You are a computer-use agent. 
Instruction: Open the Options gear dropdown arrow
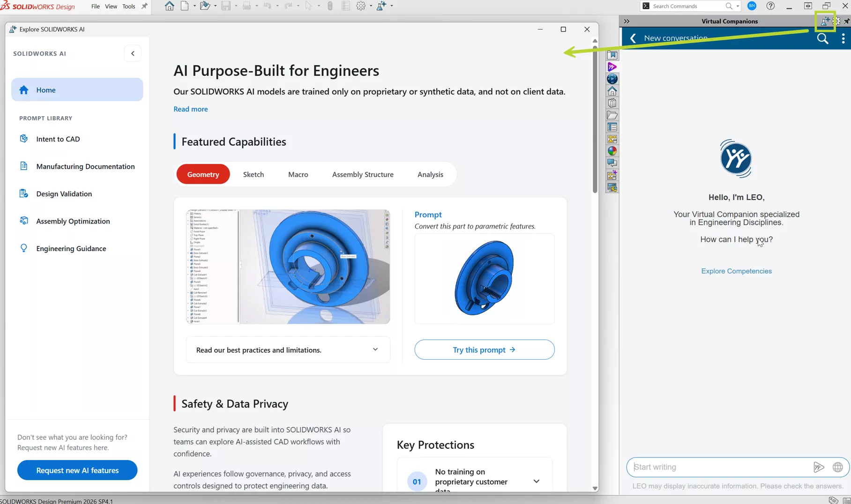click(371, 6)
